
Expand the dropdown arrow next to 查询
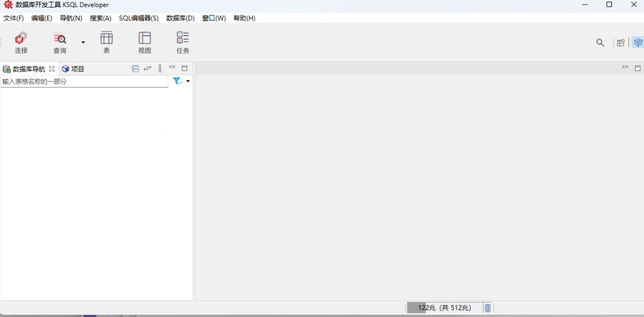[x=83, y=42]
